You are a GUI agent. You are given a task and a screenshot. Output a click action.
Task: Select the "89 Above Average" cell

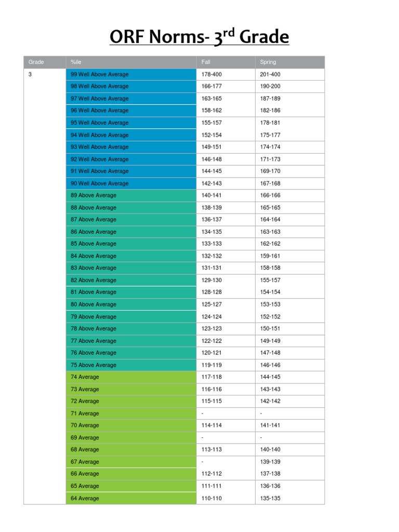pos(94,195)
